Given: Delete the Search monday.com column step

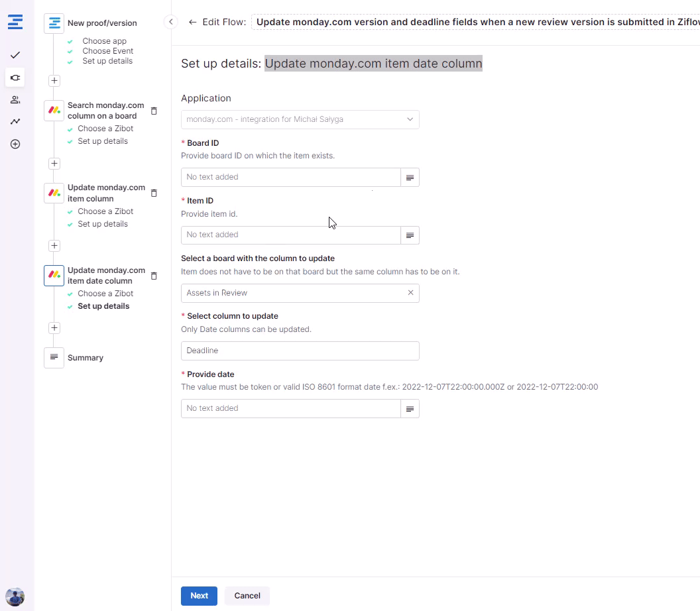Looking at the screenshot, I should (154, 111).
